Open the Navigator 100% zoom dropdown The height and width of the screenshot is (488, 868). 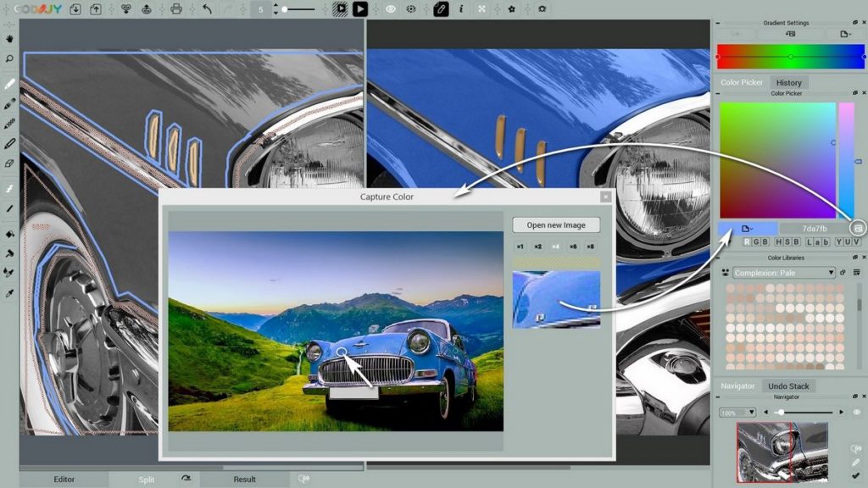coord(737,413)
